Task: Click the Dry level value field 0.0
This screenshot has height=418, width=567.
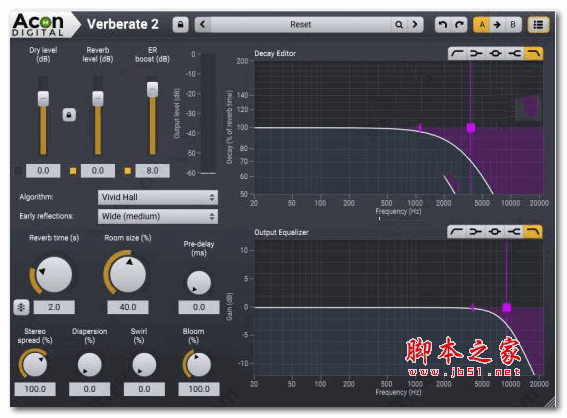Action: click(43, 171)
